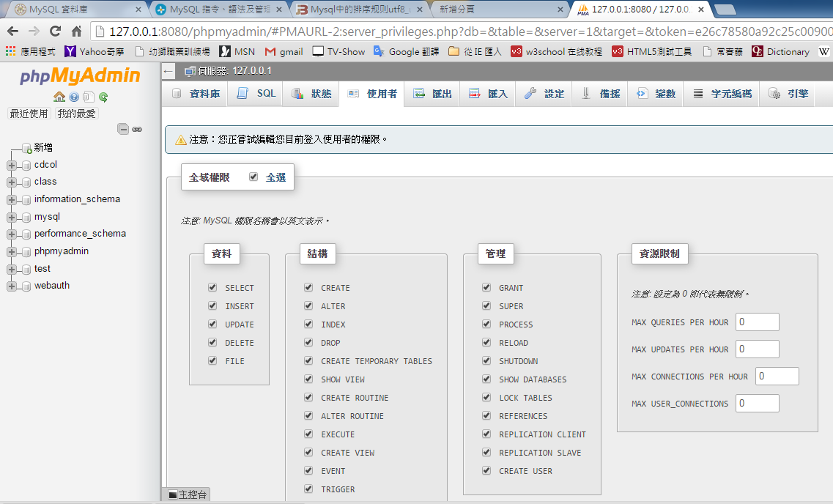Image resolution: width=833 pixels, height=504 pixels.
Task: Uncheck the SHUTDOWN privilege
Action: click(486, 360)
